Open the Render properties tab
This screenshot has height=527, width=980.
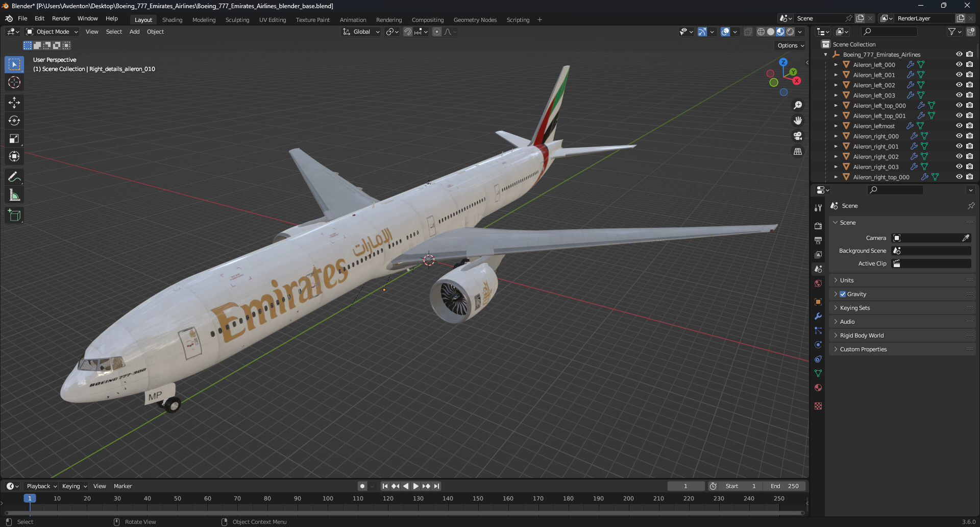(x=818, y=226)
